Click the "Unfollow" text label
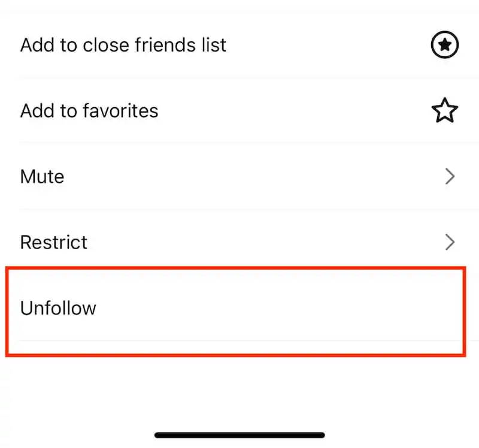The width and height of the screenshot is (479, 448). pos(58,308)
